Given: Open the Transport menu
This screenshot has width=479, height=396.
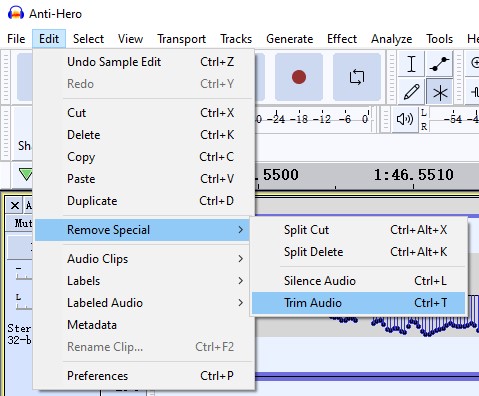Looking at the screenshot, I should tap(181, 39).
